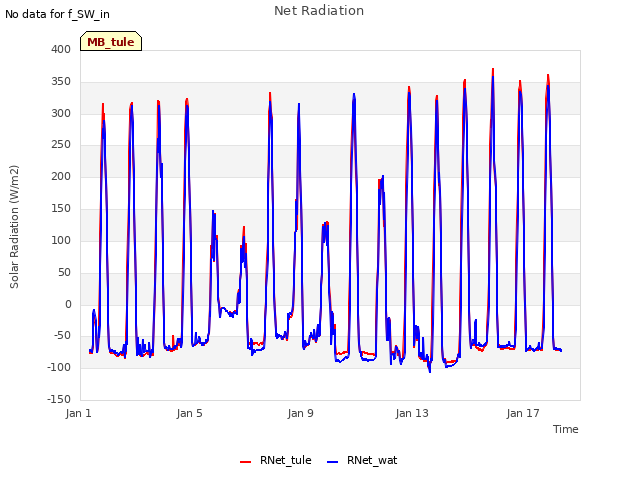This screenshot has height=480, width=640.
Task: Click the Jan 17 x-axis label
Action: pyautogui.click(x=523, y=413)
